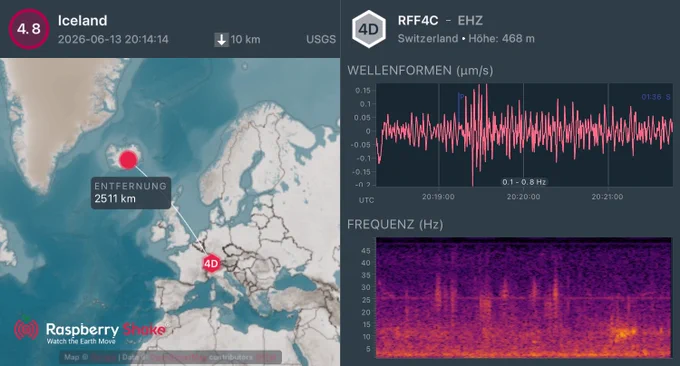Click the map attribution bar

[x=170, y=357]
